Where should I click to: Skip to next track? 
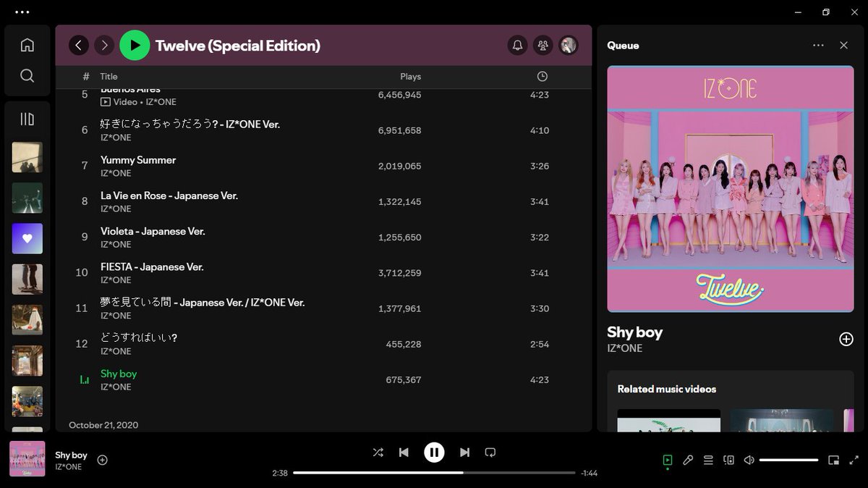coord(464,453)
